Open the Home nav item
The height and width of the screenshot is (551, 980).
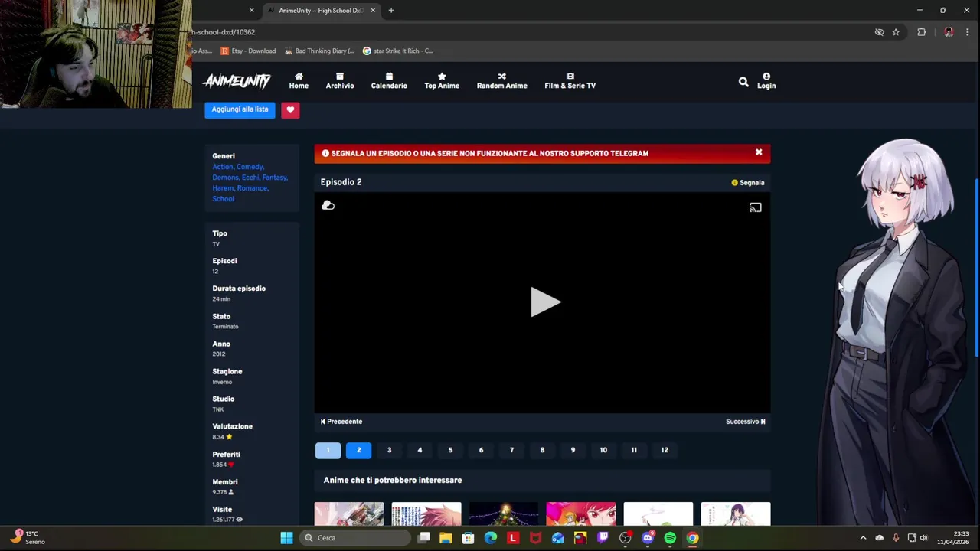pyautogui.click(x=299, y=81)
